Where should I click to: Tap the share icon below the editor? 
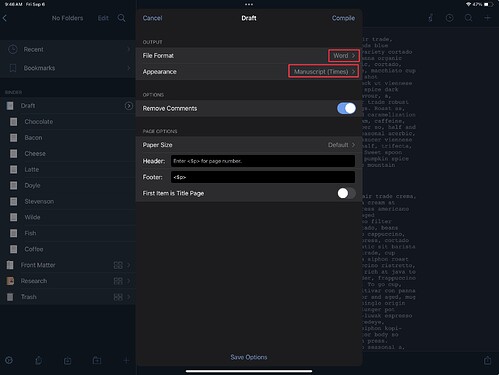tap(487, 360)
